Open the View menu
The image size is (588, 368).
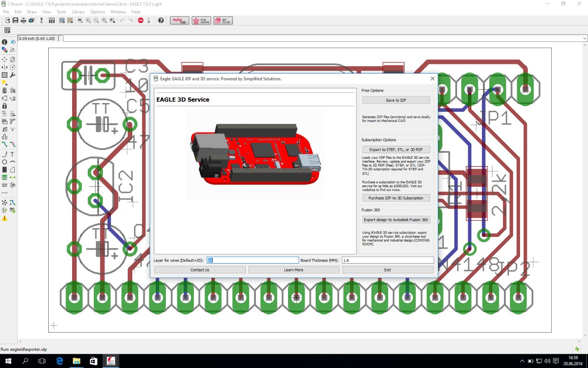coord(47,11)
